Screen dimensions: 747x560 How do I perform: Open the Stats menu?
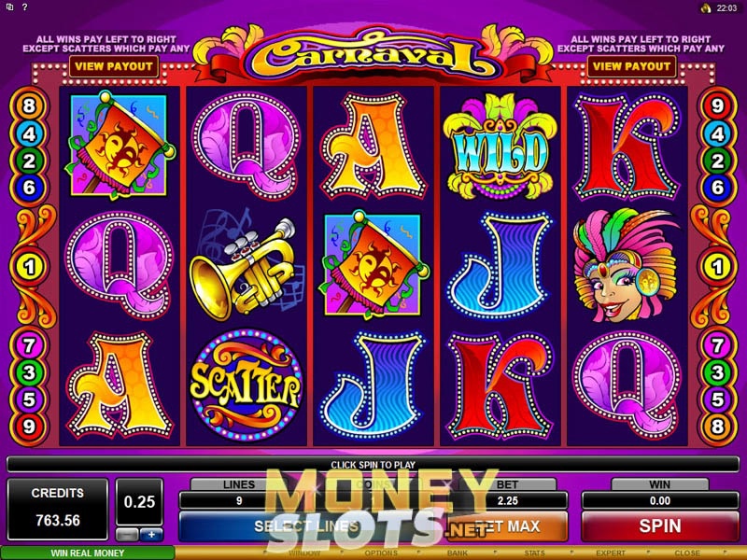pos(534,553)
